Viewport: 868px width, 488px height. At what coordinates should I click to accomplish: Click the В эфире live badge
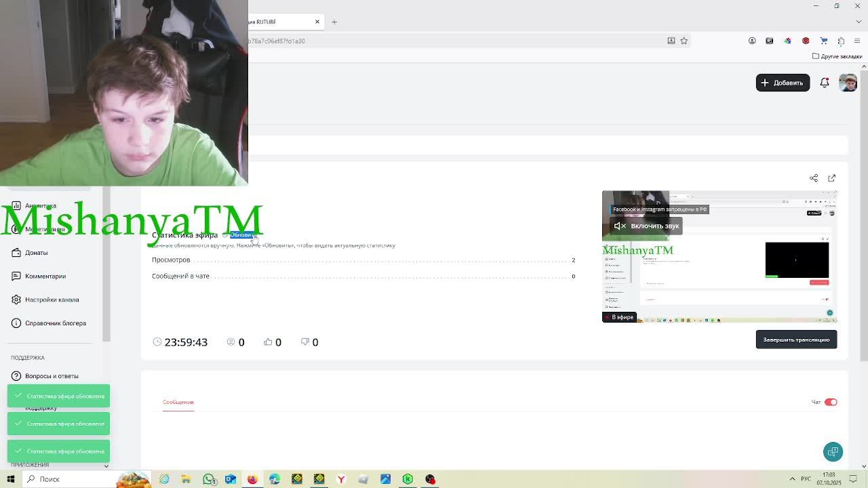click(619, 317)
